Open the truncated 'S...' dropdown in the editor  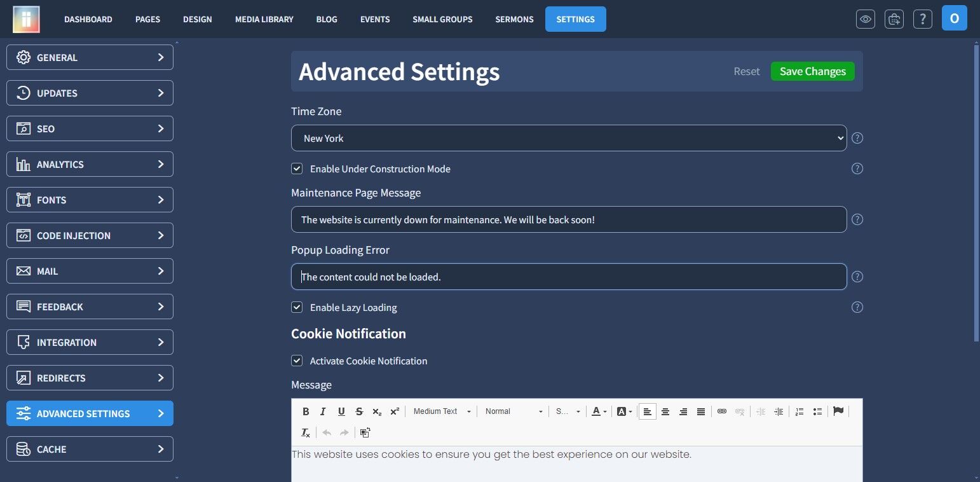coord(568,411)
